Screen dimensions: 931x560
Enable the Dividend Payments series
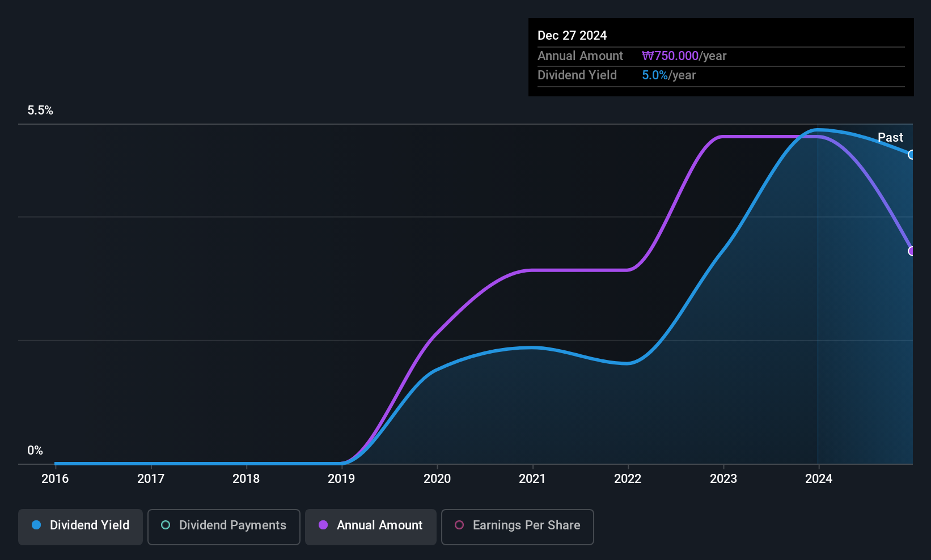pos(224,527)
